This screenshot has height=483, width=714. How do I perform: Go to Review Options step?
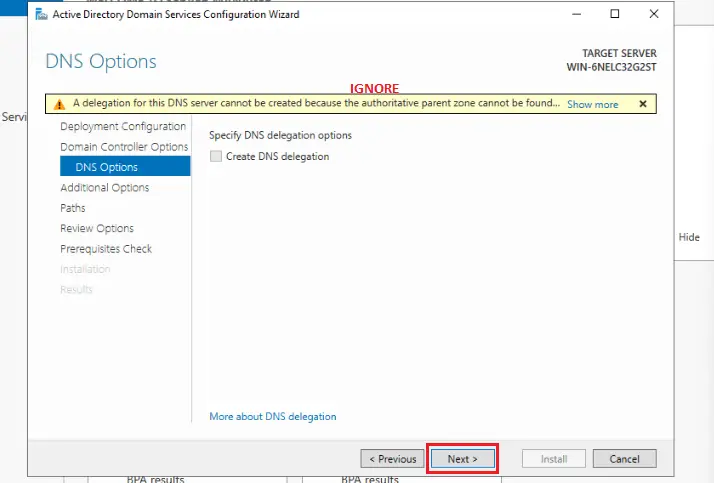point(97,228)
